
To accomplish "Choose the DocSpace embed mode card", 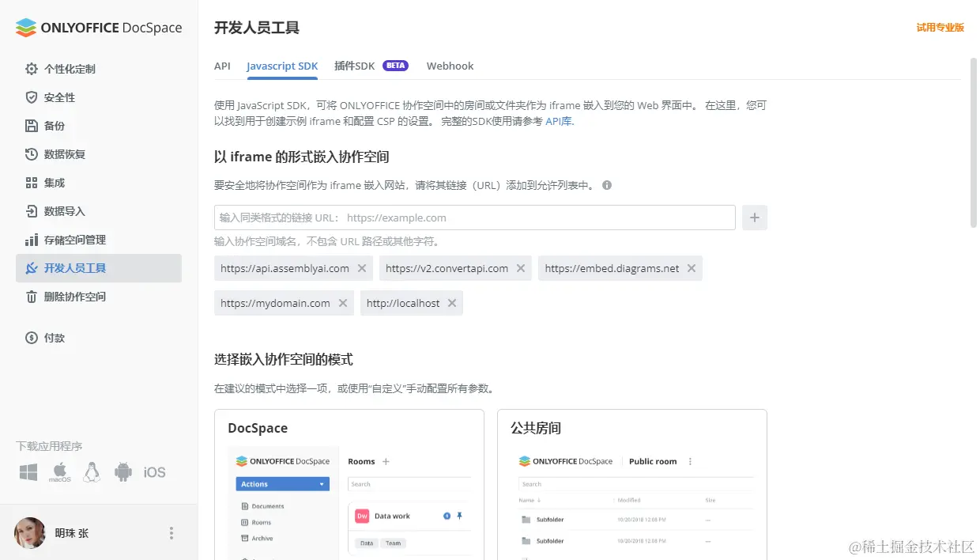I will click(x=349, y=484).
